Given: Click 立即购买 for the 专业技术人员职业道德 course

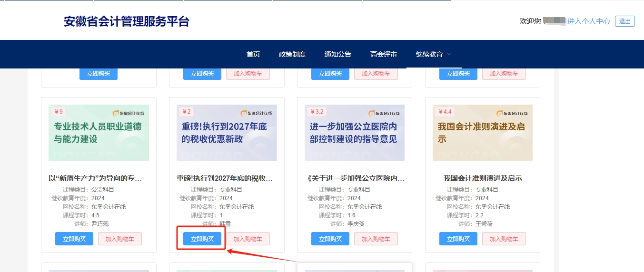Looking at the screenshot, I should [x=74, y=239].
